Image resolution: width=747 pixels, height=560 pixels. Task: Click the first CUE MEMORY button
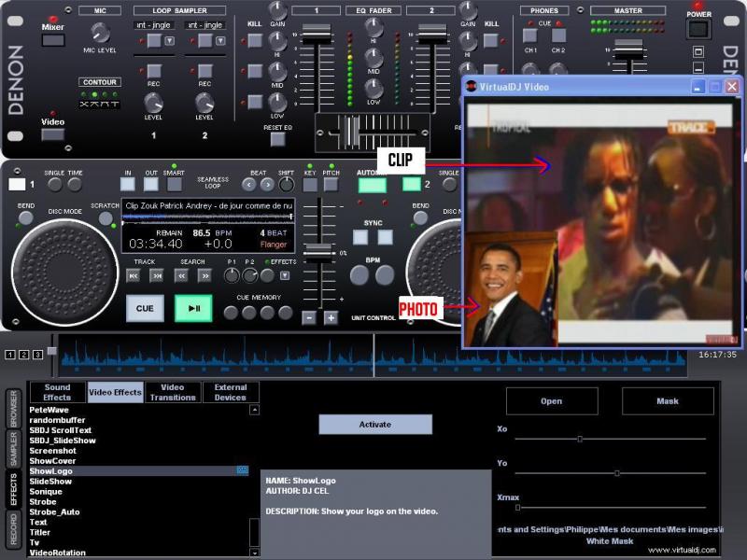click(x=231, y=313)
